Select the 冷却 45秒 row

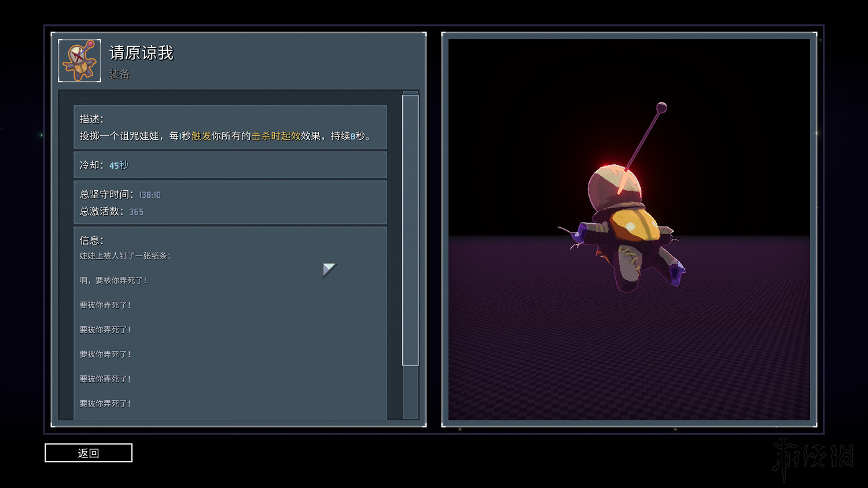point(230,165)
